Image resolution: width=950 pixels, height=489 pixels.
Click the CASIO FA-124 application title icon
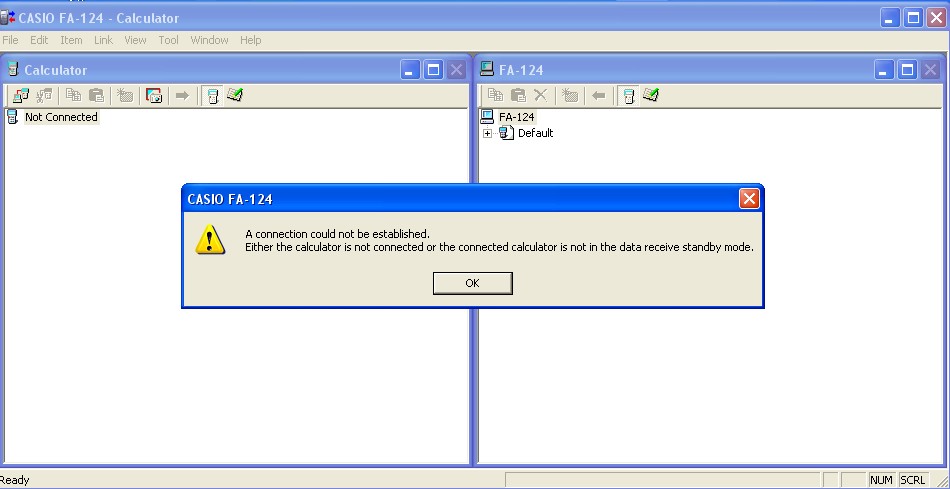[x=7, y=18]
